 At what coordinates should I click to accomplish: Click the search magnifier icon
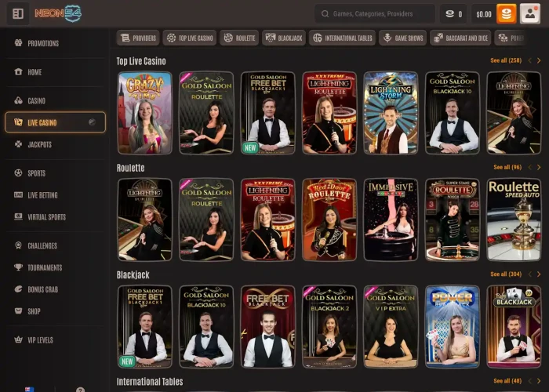(x=325, y=14)
